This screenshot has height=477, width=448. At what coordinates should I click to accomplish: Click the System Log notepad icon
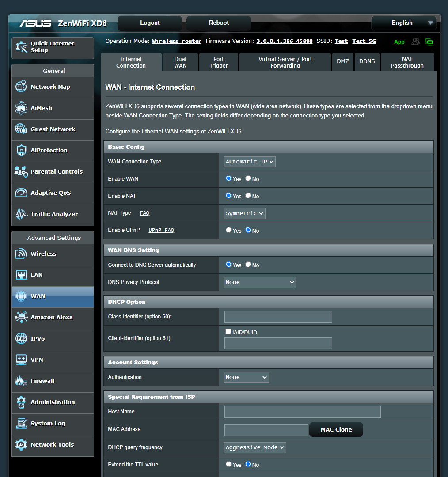tap(21, 423)
